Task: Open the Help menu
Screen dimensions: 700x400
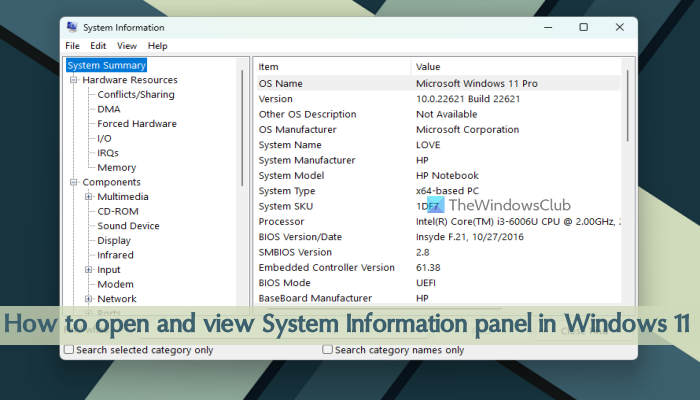Action: [157, 46]
